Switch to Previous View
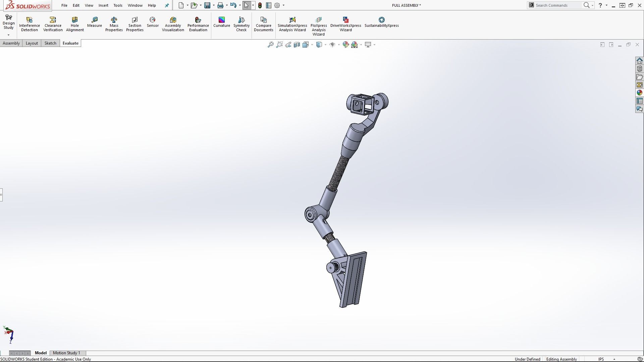This screenshot has height=362, width=644. (288, 45)
